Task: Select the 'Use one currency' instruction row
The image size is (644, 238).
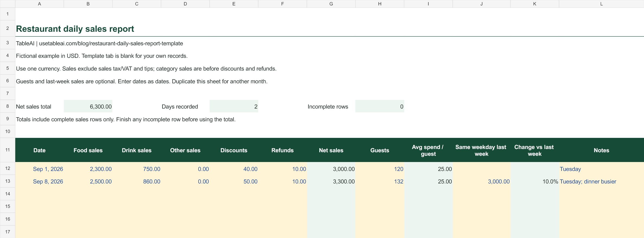Action: point(146,69)
